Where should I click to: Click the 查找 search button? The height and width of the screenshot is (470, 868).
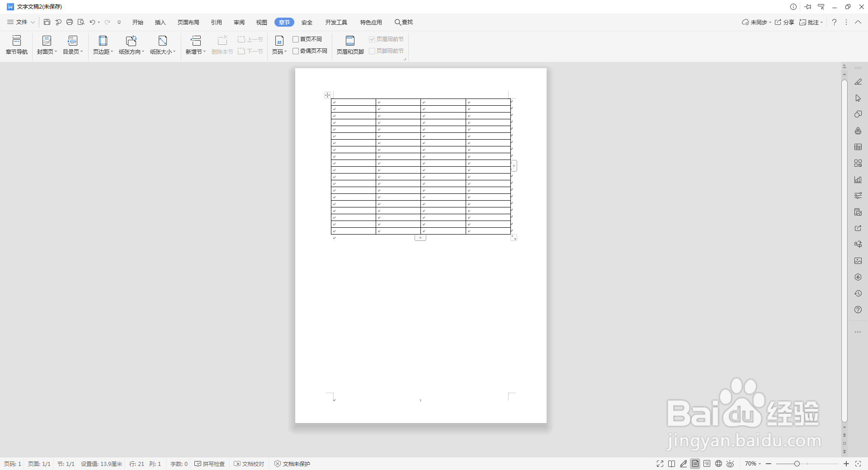pos(404,22)
